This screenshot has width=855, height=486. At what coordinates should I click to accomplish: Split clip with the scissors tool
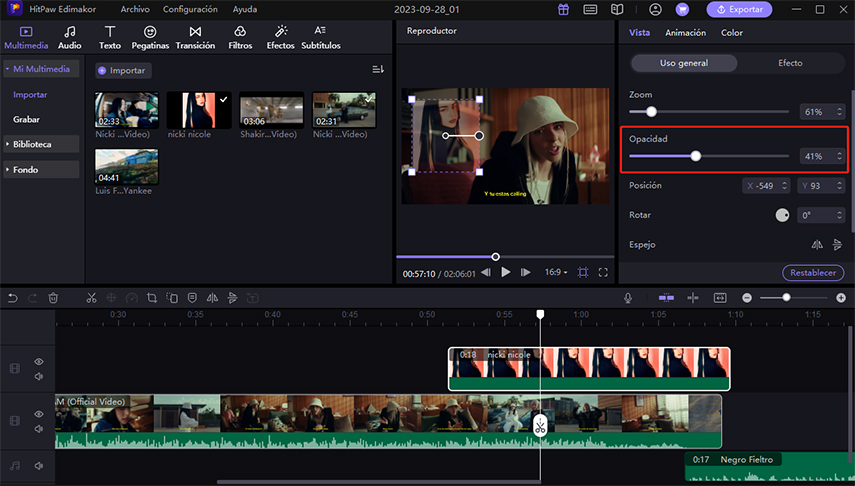pyautogui.click(x=91, y=298)
